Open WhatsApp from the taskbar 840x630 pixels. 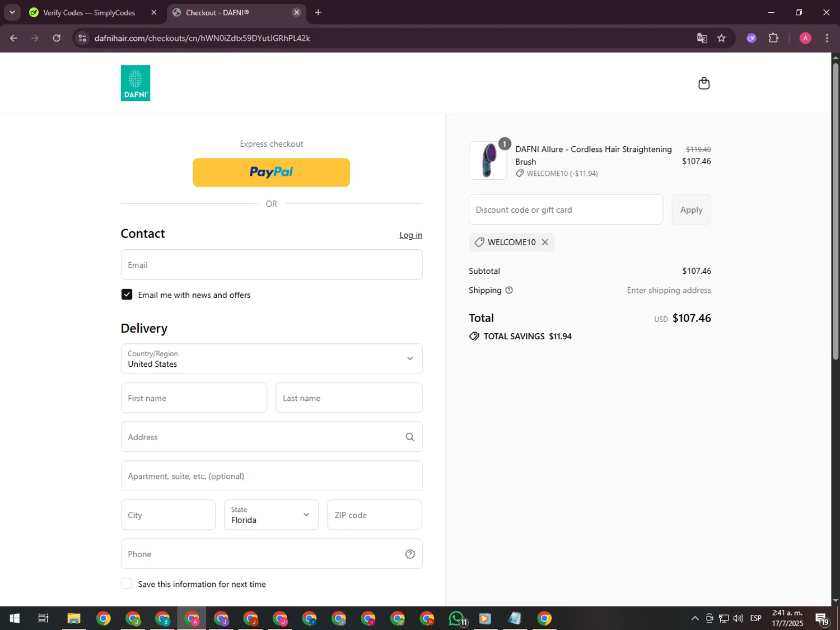[457, 618]
